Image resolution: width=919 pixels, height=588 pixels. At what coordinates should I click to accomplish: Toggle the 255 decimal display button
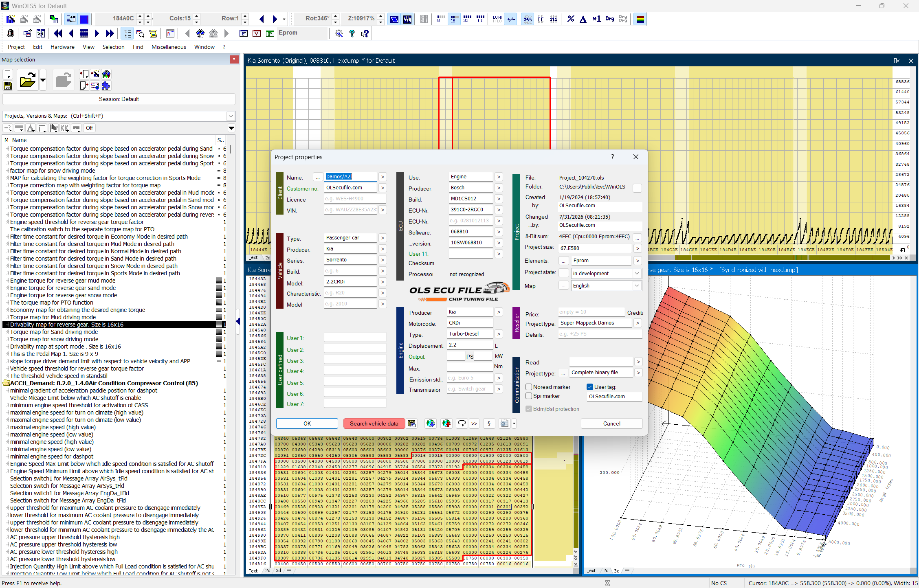(528, 19)
